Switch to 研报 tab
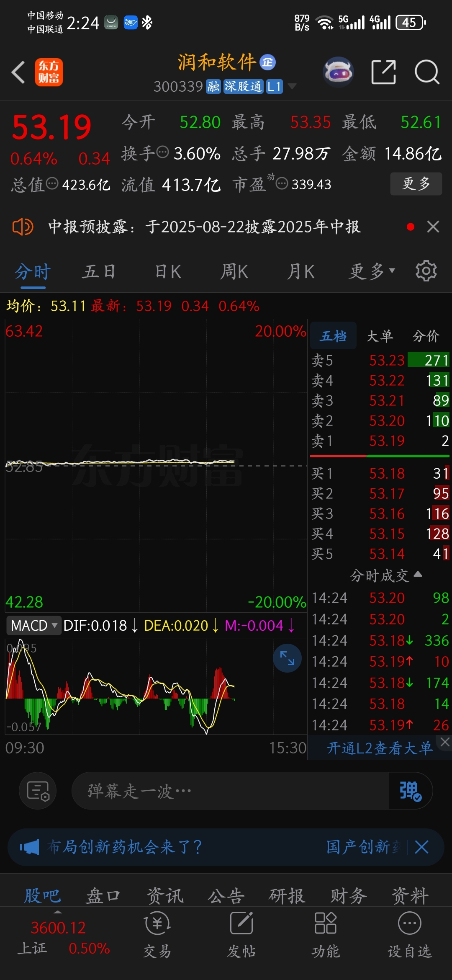This screenshot has width=452, height=980. [x=287, y=896]
